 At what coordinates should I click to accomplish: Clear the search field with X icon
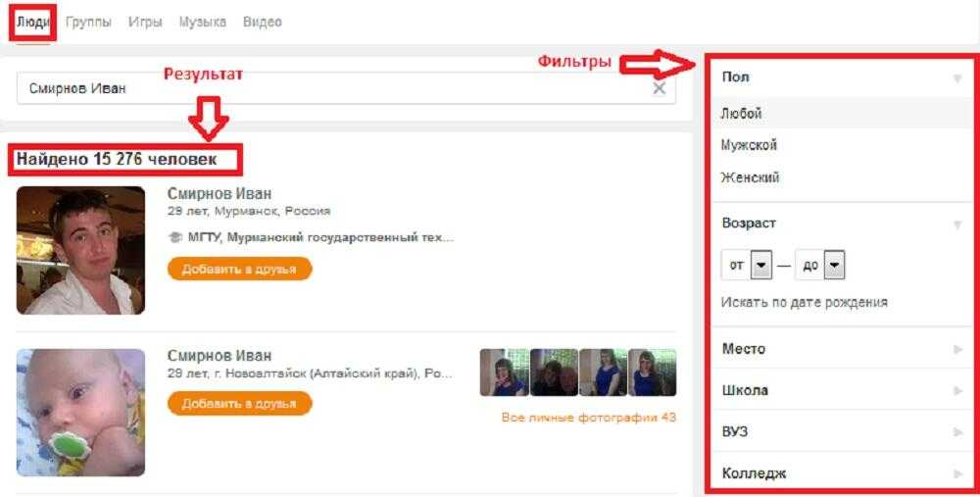pos(659,88)
